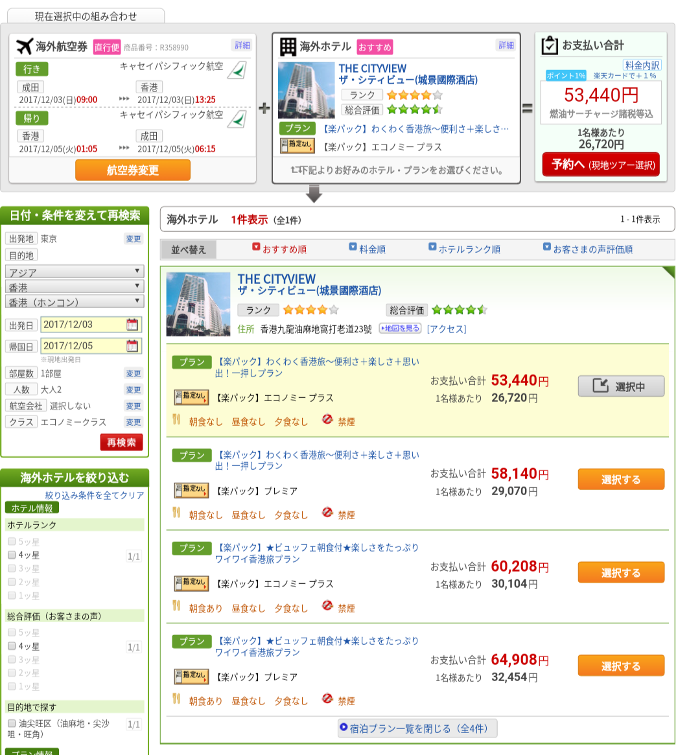Image resolution: width=700 pixels, height=755 pixels.
Task: Click the 指定なし icon in 64,908円 plan
Action: (x=191, y=677)
